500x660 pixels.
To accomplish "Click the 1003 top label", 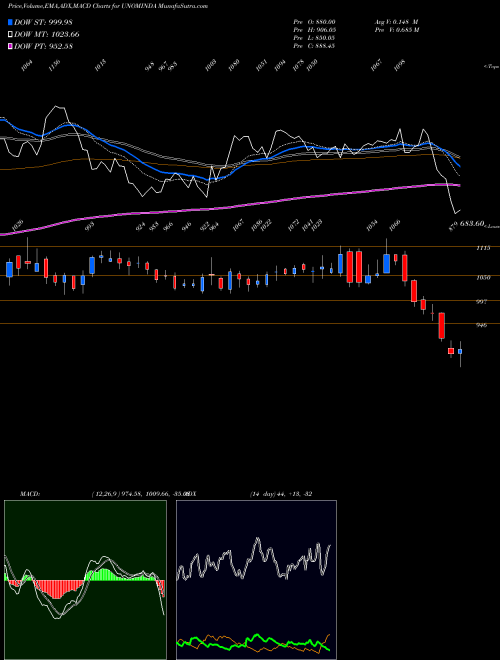I will [210, 66].
